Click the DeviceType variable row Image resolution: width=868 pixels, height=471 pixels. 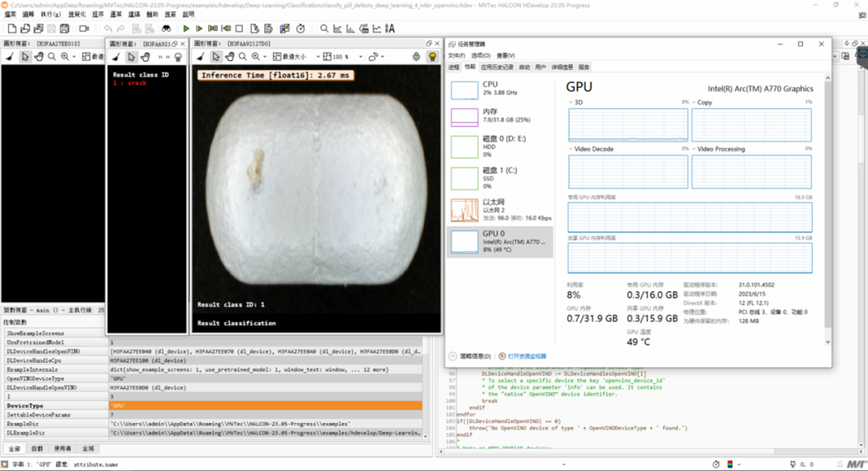[213, 406]
